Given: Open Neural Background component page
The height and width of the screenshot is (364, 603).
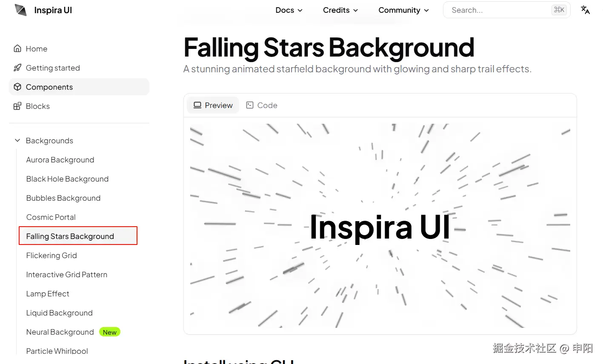Looking at the screenshot, I should pos(60,332).
